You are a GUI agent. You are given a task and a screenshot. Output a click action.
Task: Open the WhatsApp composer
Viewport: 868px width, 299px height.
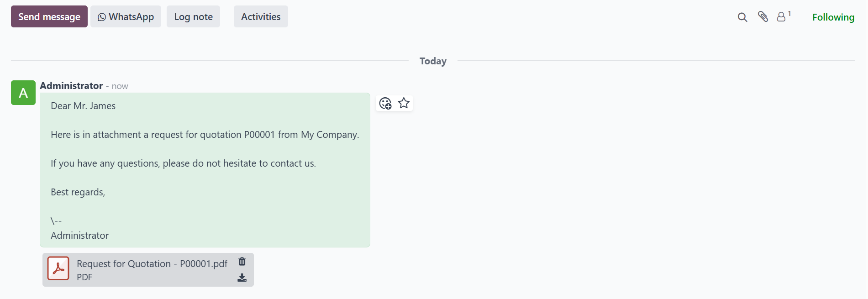point(126,16)
